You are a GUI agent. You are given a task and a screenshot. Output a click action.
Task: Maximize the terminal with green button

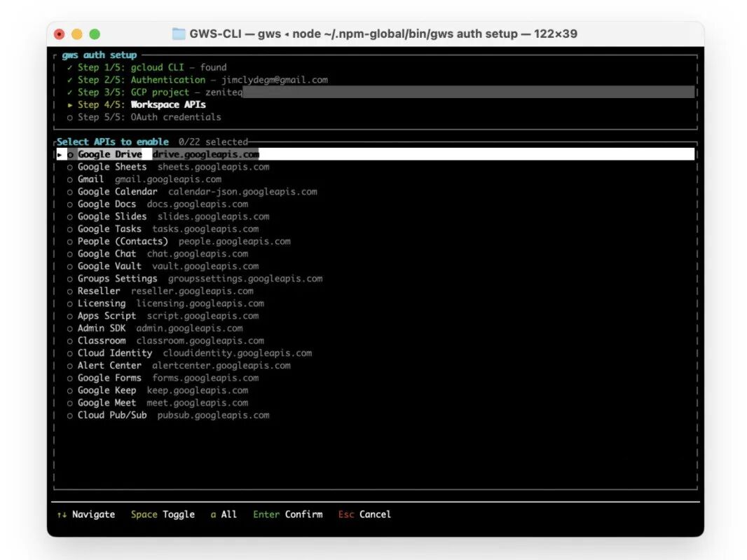click(x=95, y=34)
